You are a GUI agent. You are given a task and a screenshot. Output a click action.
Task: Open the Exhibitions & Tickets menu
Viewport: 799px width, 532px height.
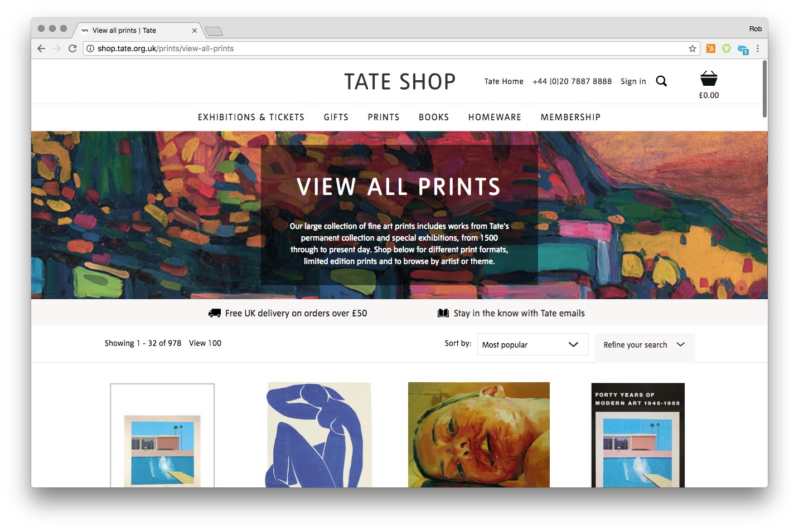tap(251, 117)
